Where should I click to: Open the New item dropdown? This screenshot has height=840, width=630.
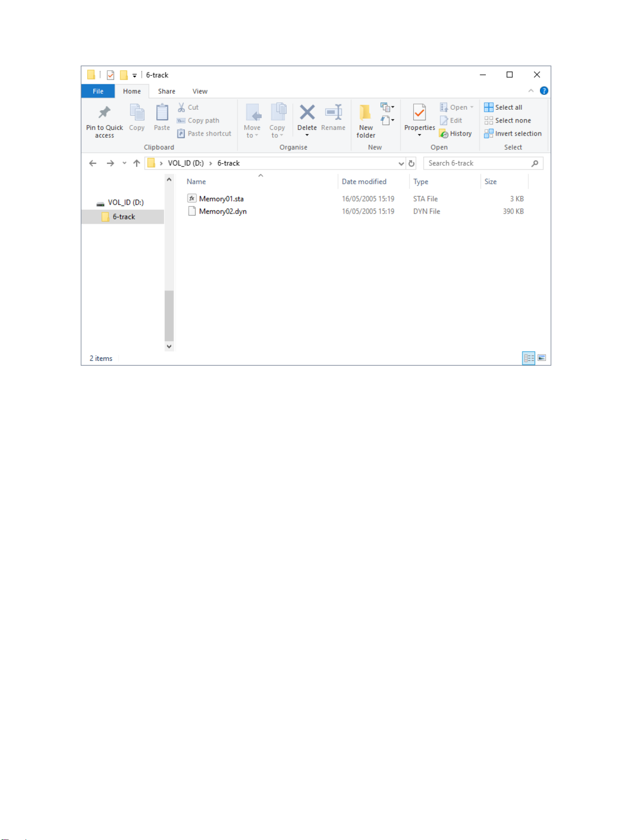click(387, 107)
